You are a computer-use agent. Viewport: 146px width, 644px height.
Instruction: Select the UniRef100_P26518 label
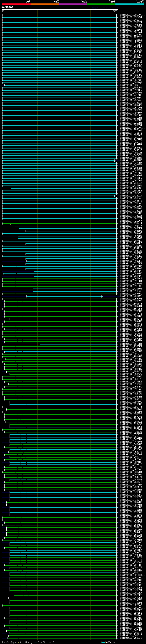coord(131,40)
